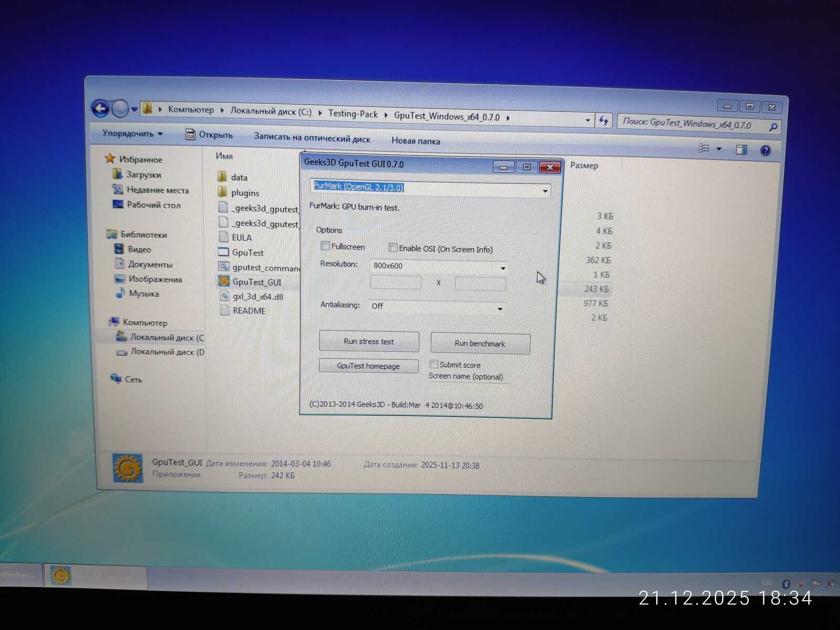Click the Bluetooth icon in system tray

pos(786,584)
